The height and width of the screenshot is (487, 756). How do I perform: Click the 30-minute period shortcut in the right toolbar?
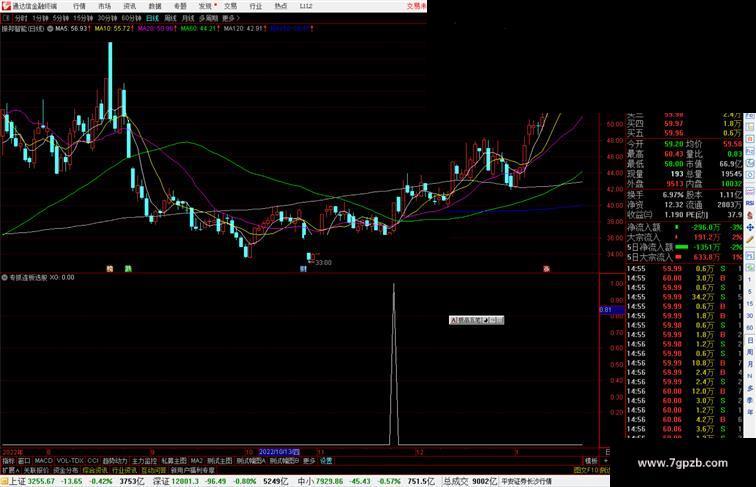tap(750, 316)
